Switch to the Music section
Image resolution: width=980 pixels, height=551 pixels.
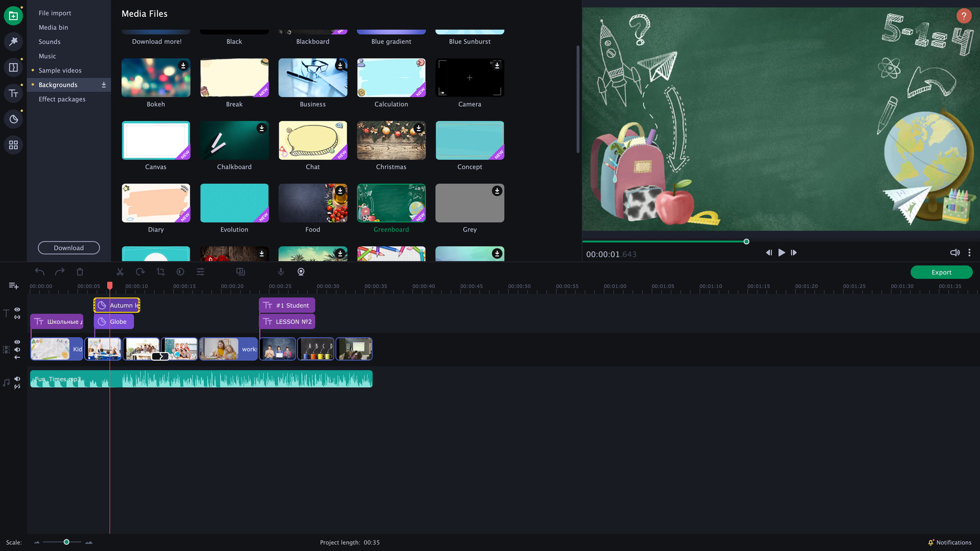47,56
